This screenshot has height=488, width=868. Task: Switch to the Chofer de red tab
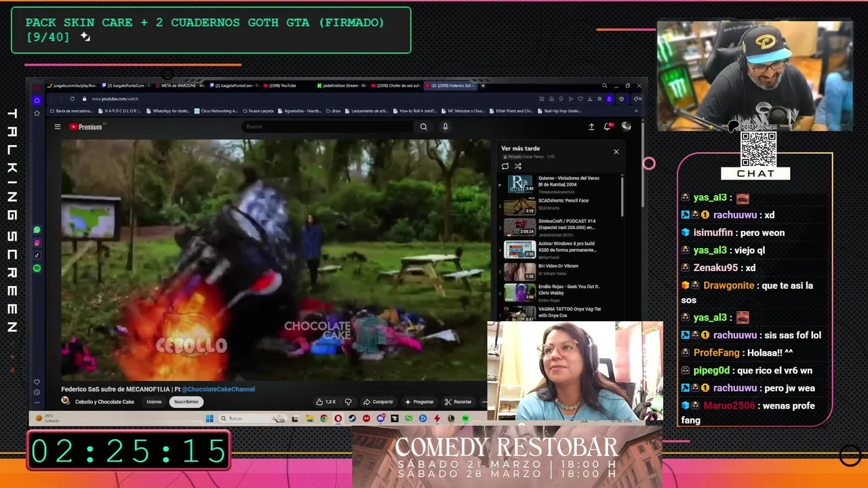pyautogui.click(x=396, y=86)
